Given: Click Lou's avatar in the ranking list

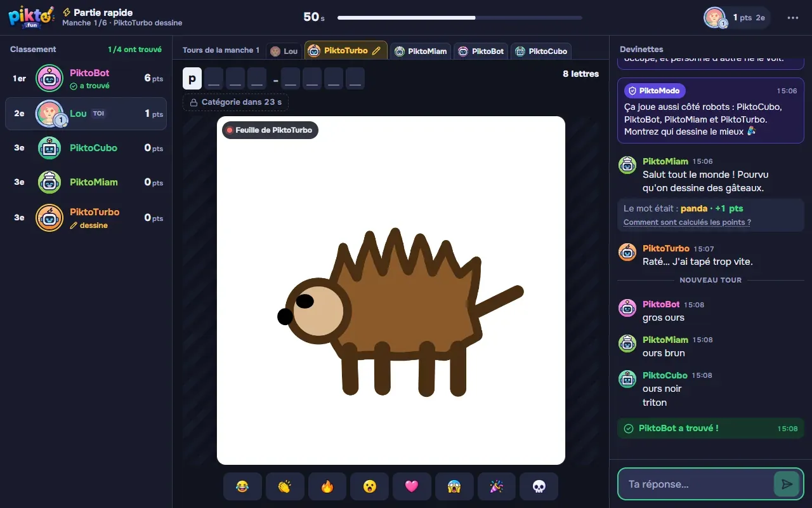Looking at the screenshot, I should pos(49,114).
